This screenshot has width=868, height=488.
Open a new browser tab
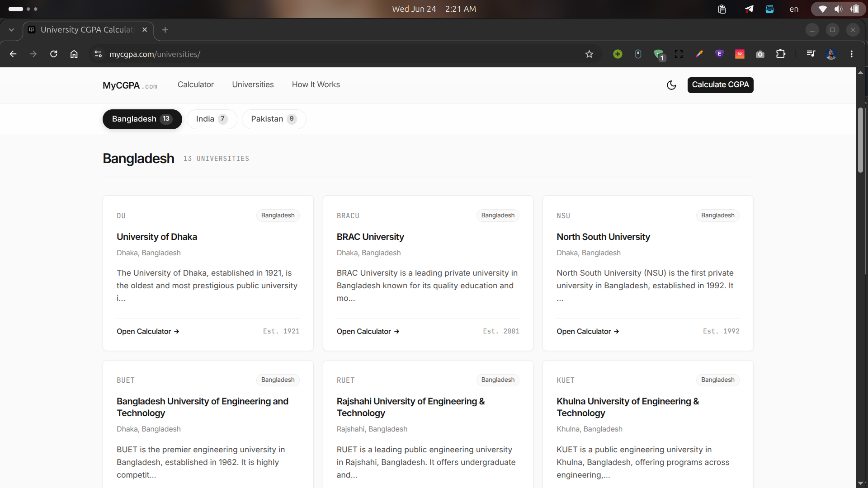(165, 30)
